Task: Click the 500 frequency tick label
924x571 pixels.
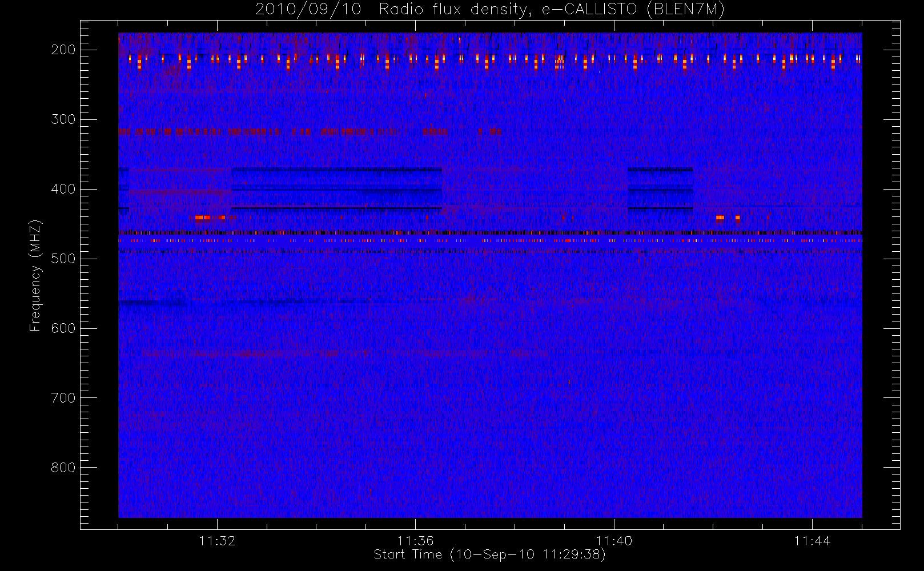Action: click(x=63, y=259)
